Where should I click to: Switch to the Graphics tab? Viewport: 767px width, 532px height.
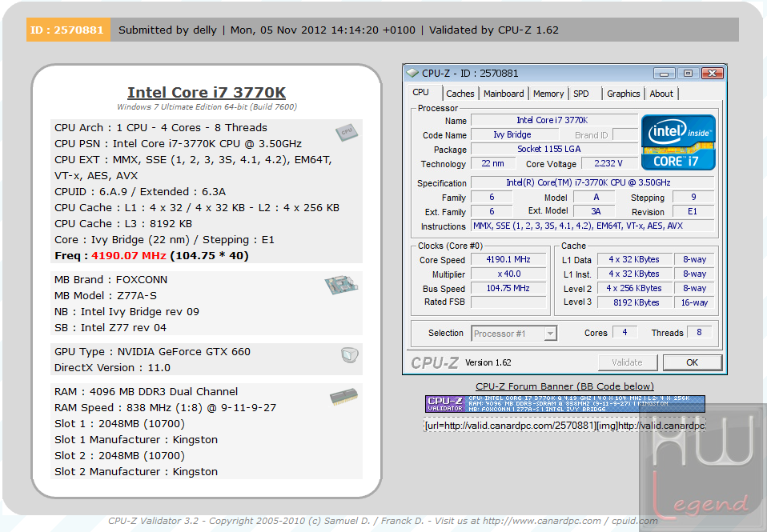(x=623, y=94)
